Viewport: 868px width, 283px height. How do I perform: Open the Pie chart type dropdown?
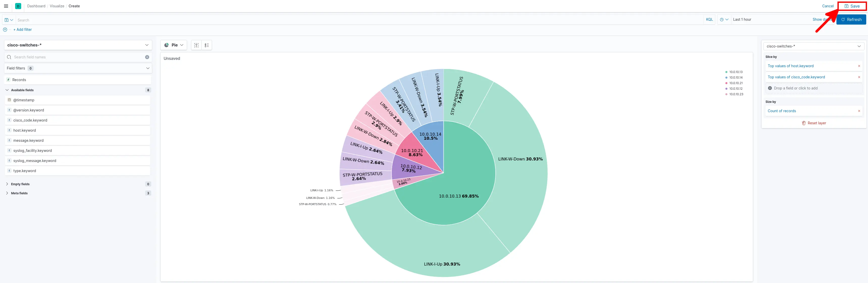[174, 45]
